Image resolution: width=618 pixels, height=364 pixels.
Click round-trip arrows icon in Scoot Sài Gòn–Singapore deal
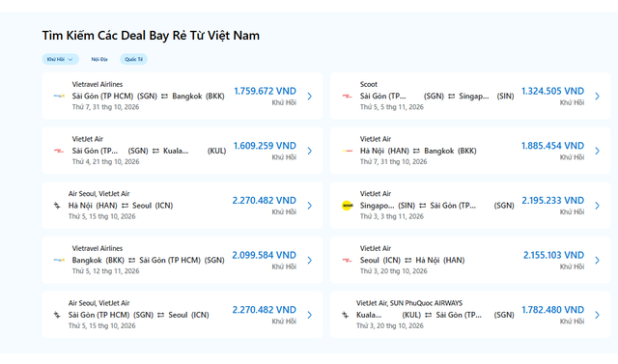point(451,97)
